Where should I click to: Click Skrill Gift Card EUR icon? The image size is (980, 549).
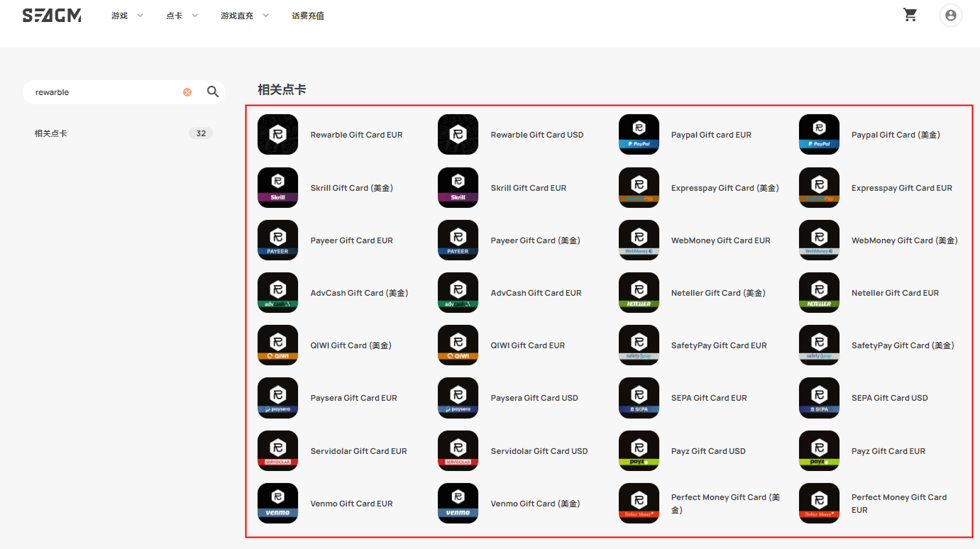458,188
